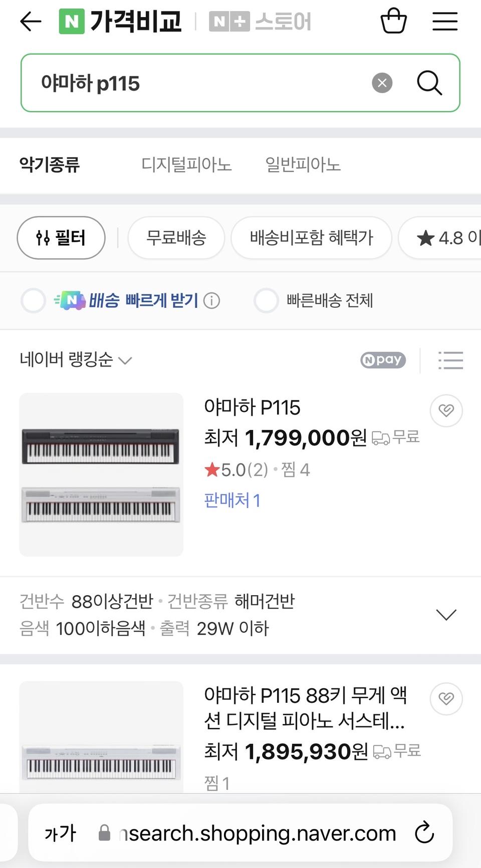Open the info icon beside 빠르게 받기
Viewport: 481px width, 868px height.
click(211, 301)
